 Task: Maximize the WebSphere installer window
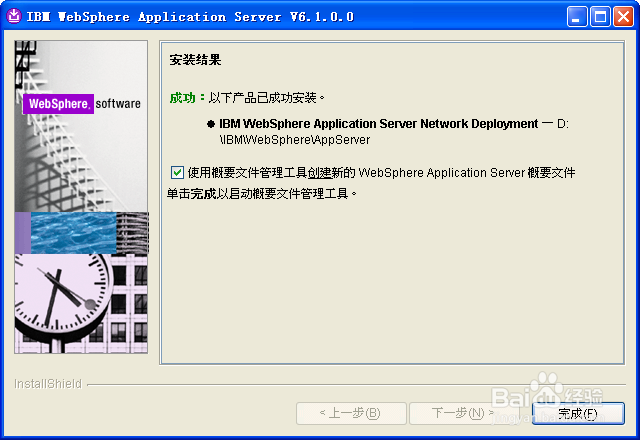600,17
